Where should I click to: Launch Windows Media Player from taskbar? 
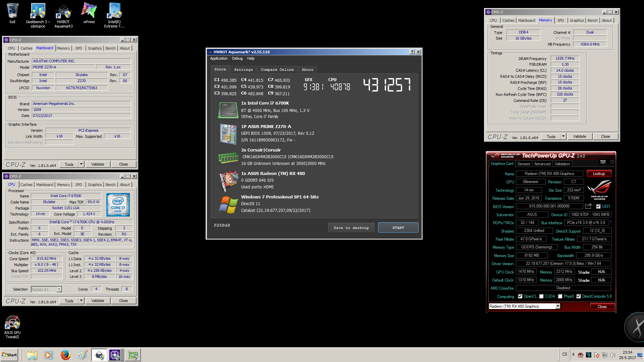pos(49,355)
